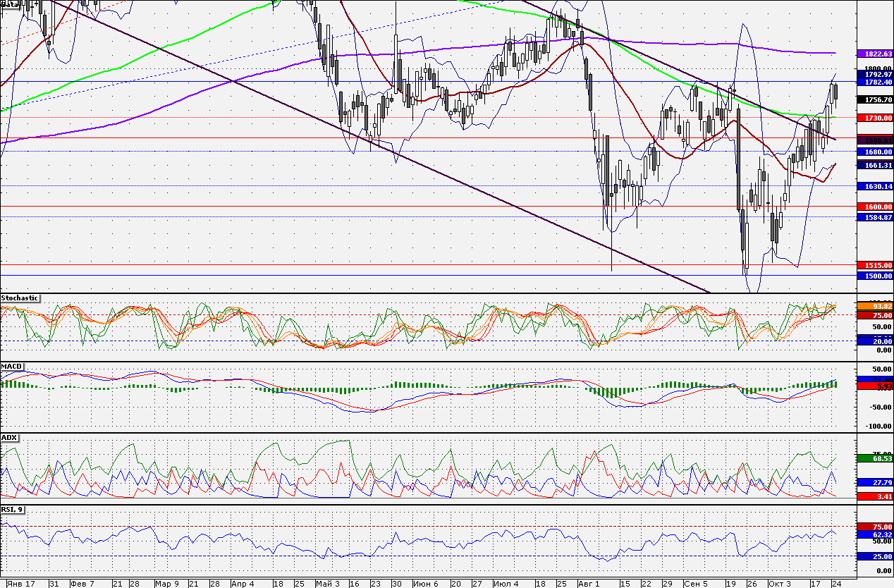Click the blue 62.32 RSI value label
Image resolution: width=894 pixels, height=588 pixels.
point(874,535)
